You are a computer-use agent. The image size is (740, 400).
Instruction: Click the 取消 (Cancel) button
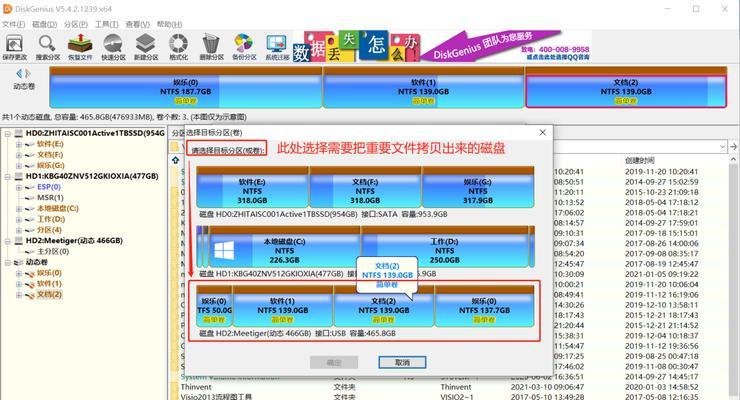click(x=402, y=362)
